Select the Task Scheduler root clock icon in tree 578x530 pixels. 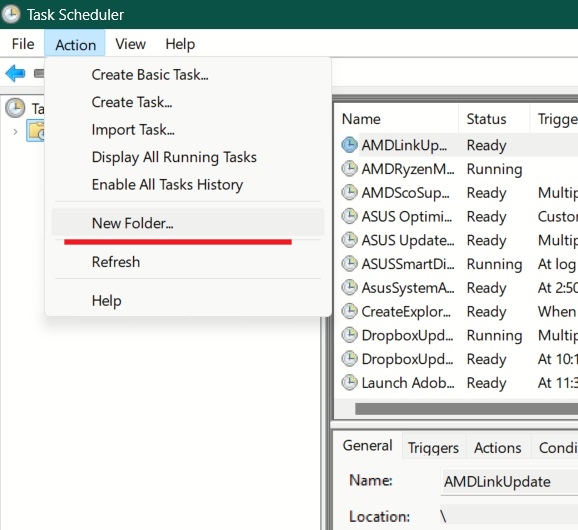[15, 108]
